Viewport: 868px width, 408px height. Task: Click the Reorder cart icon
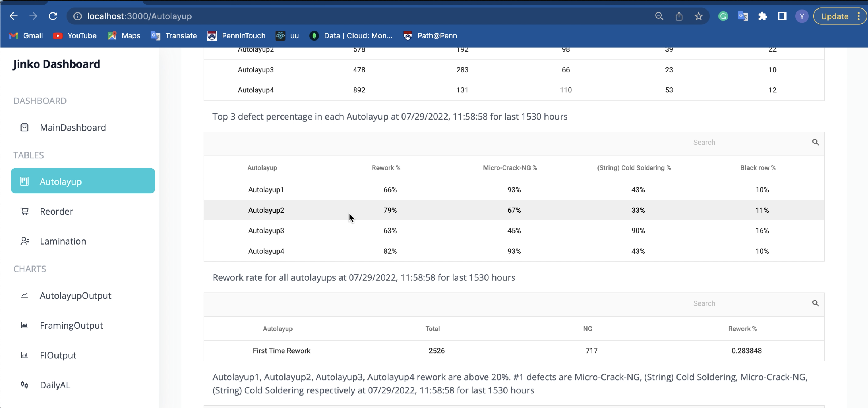tap(24, 211)
